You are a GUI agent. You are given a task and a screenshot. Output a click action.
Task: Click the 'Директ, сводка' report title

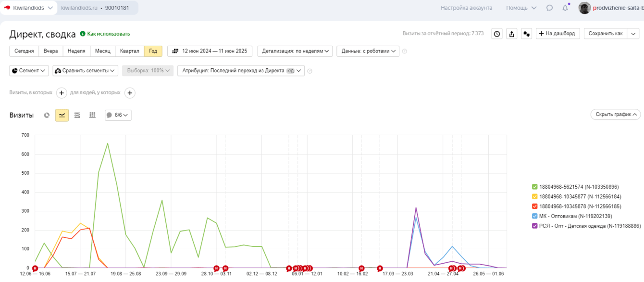pyautogui.click(x=43, y=34)
